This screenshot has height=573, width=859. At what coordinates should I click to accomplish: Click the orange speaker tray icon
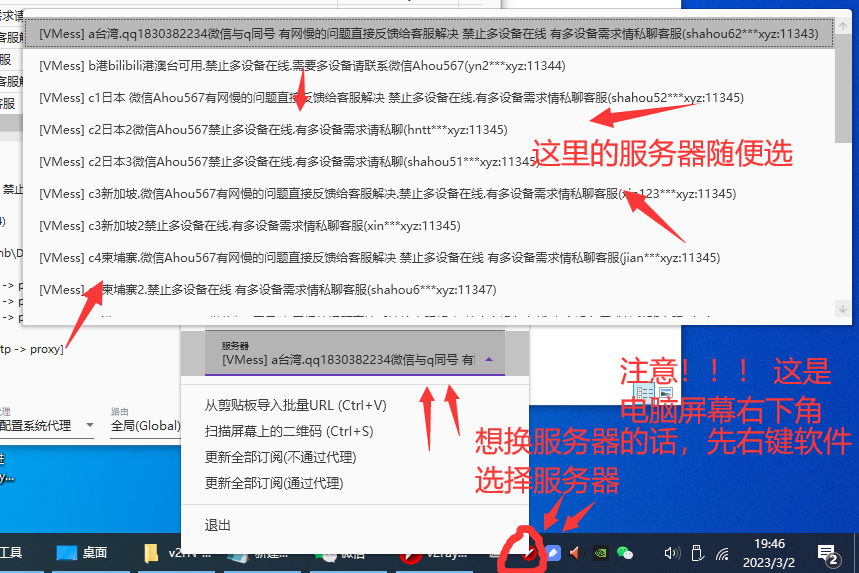[575, 552]
